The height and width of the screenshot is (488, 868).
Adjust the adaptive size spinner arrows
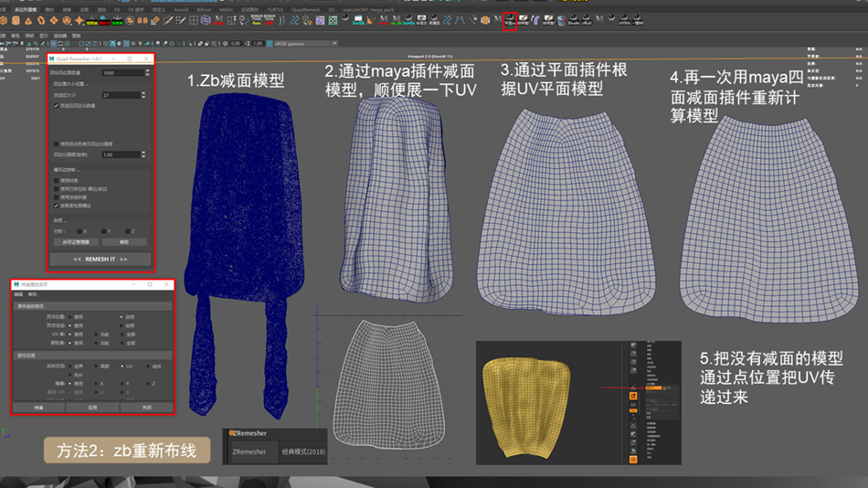pos(143,95)
